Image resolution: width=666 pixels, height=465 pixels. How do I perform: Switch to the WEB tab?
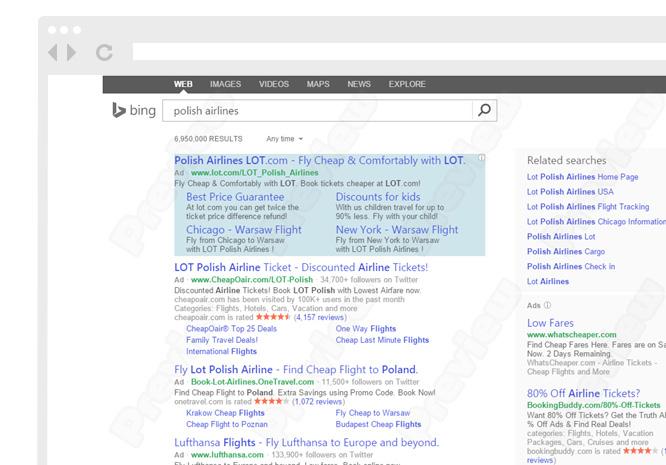coord(183,84)
